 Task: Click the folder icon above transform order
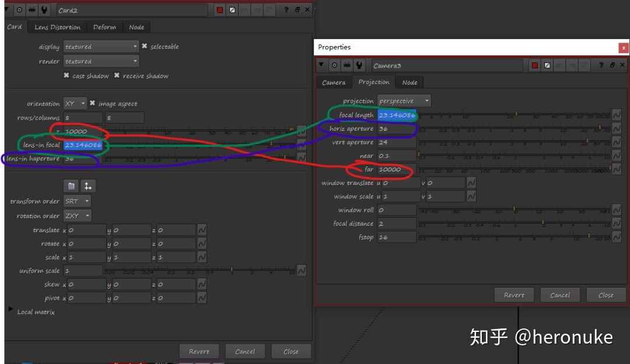(71, 186)
